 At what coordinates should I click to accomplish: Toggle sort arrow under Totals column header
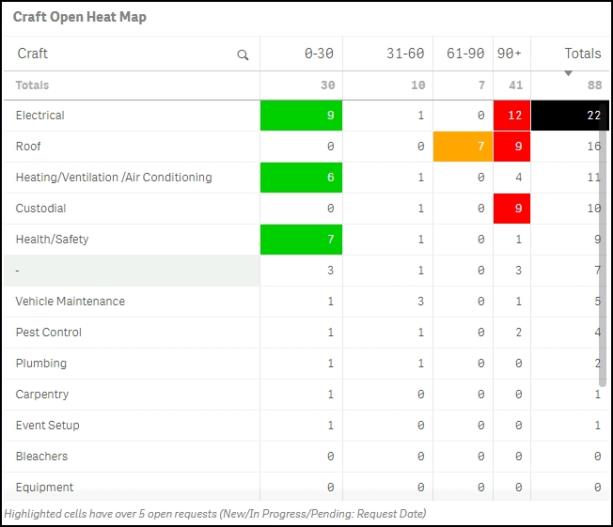coord(568,73)
